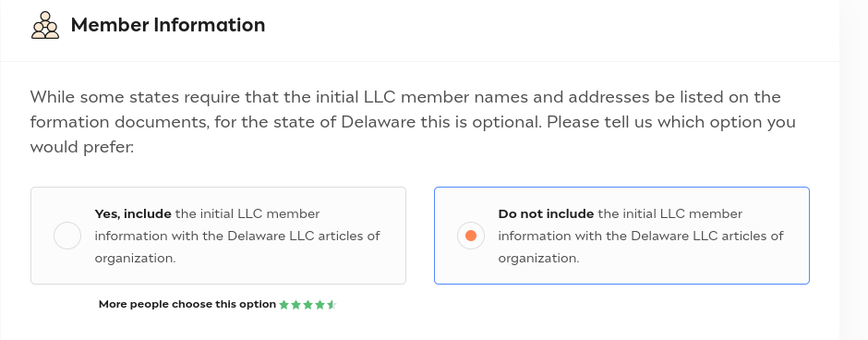
Task: Click the Member Information people icon
Action: pyautogui.click(x=45, y=25)
